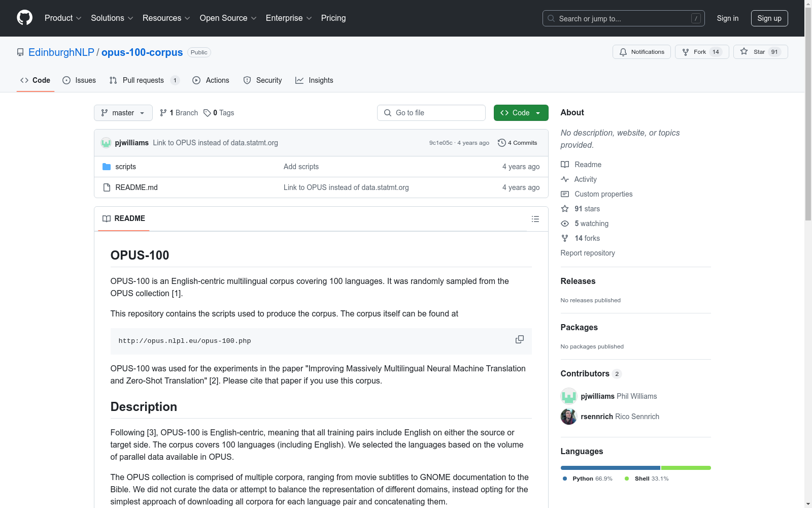812x508 pixels.
Task: Click the Report repository link
Action: (588, 253)
